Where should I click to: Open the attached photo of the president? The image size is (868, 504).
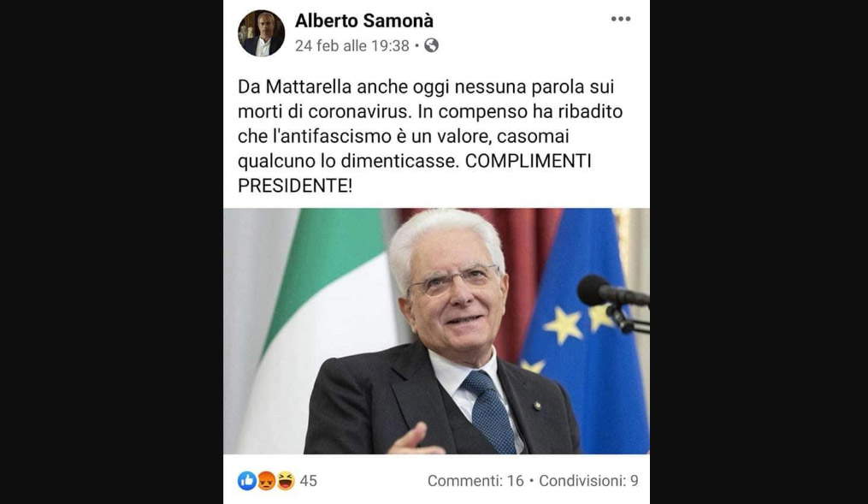click(436, 331)
